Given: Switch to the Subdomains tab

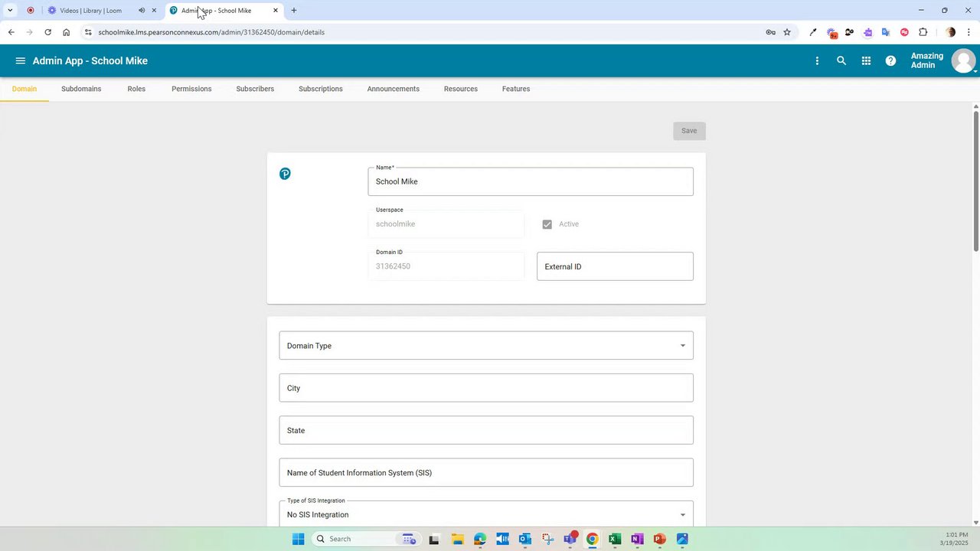Looking at the screenshot, I should coord(81,89).
